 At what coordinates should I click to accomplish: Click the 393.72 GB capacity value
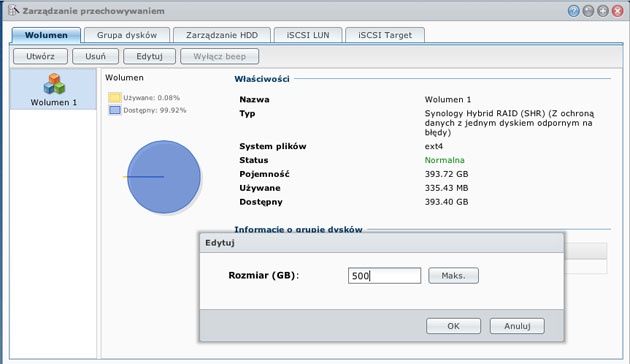click(x=446, y=174)
